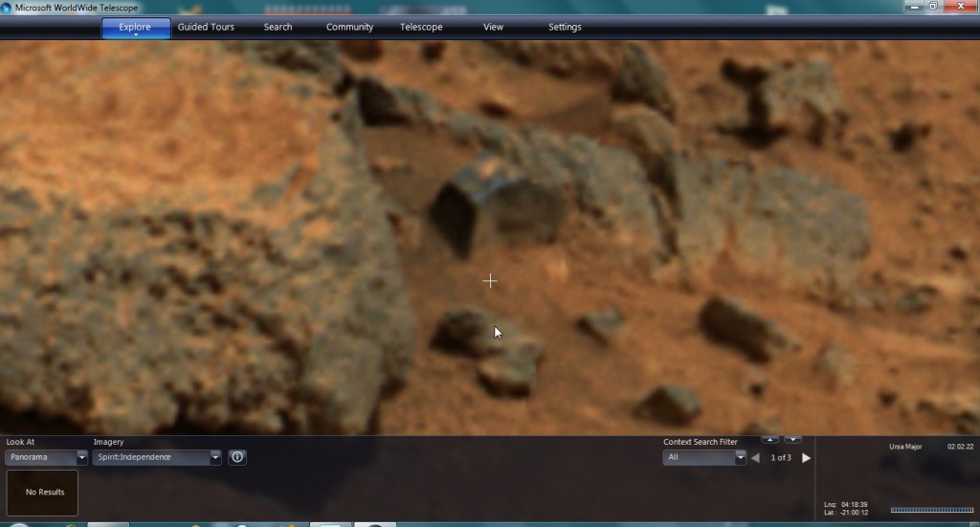Open the Settings tab

pyautogui.click(x=565, y=27)
